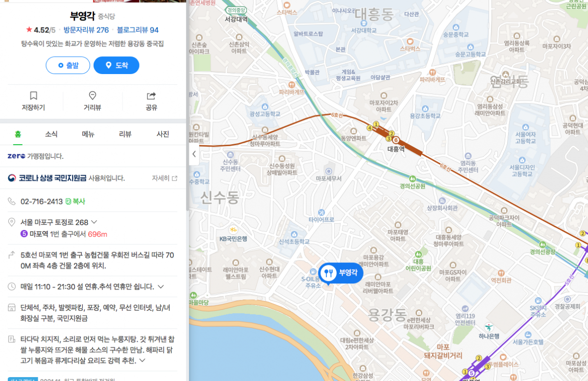Image resolution: width=588 pixels, height=381 pixels.
Task: Open 자세히 link for 국민지원금
Action: click(165, 178)
